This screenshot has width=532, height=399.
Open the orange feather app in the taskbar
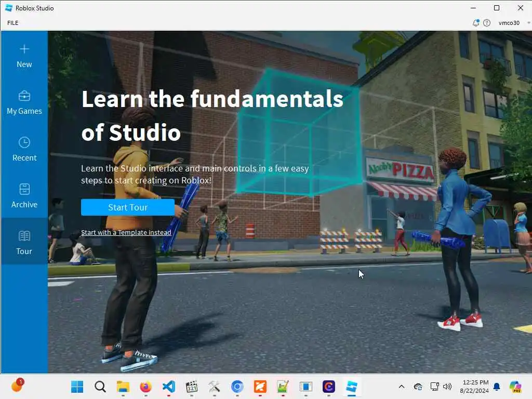260,387
